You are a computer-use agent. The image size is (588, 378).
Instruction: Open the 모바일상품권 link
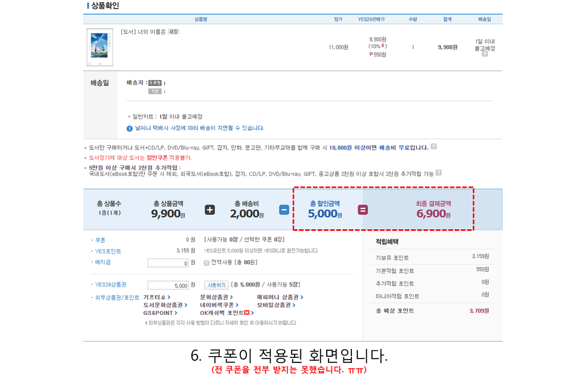coord(276,305)
